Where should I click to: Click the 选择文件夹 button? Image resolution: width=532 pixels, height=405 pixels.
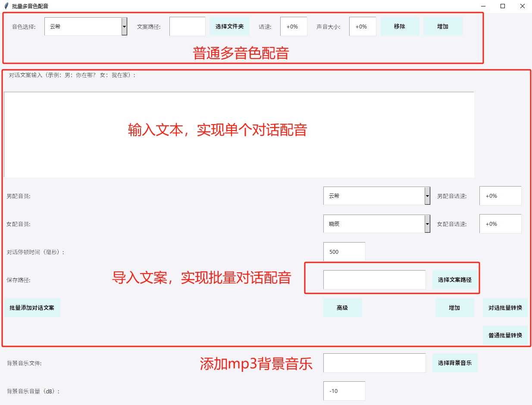229,26
